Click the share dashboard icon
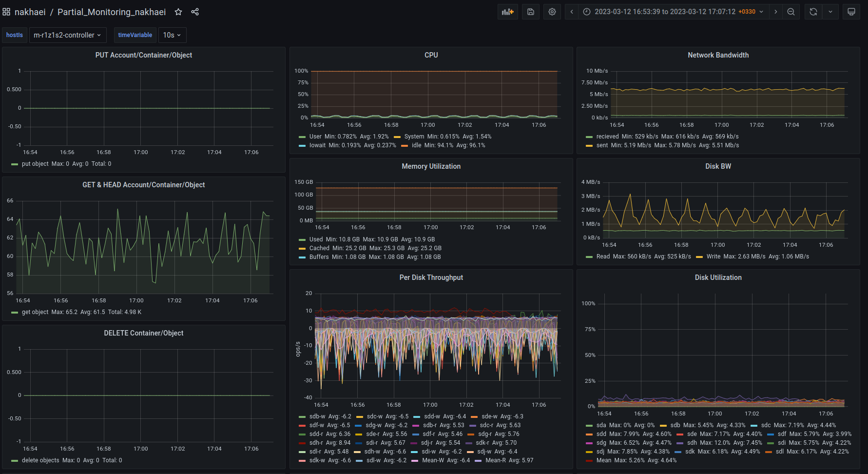This screenshot has height=474, width=868. click(x=195, y=12)
